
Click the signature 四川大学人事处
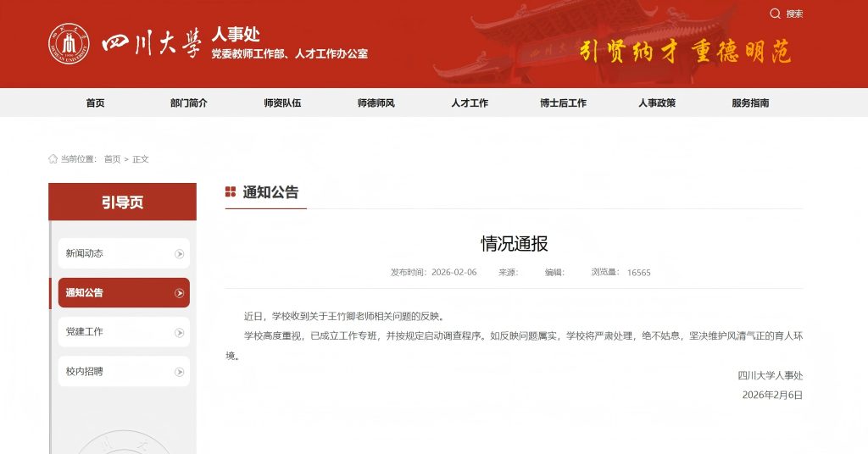click(770, 375)
